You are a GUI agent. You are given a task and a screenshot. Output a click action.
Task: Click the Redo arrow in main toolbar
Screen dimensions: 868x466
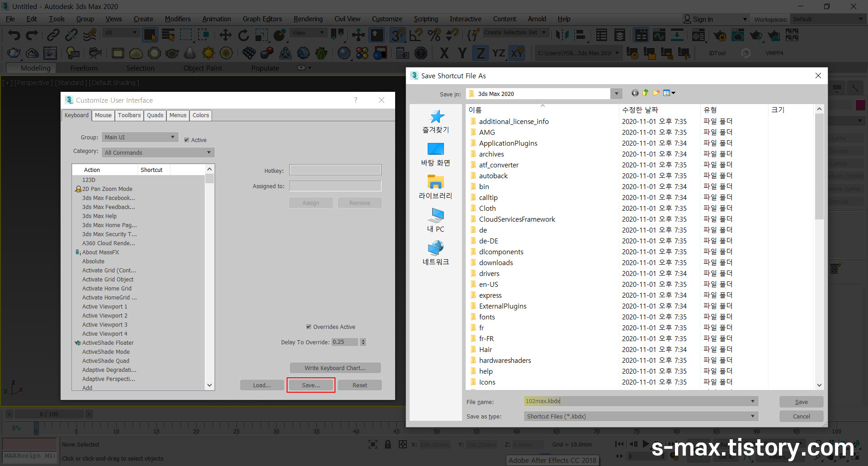coord(32,35)
